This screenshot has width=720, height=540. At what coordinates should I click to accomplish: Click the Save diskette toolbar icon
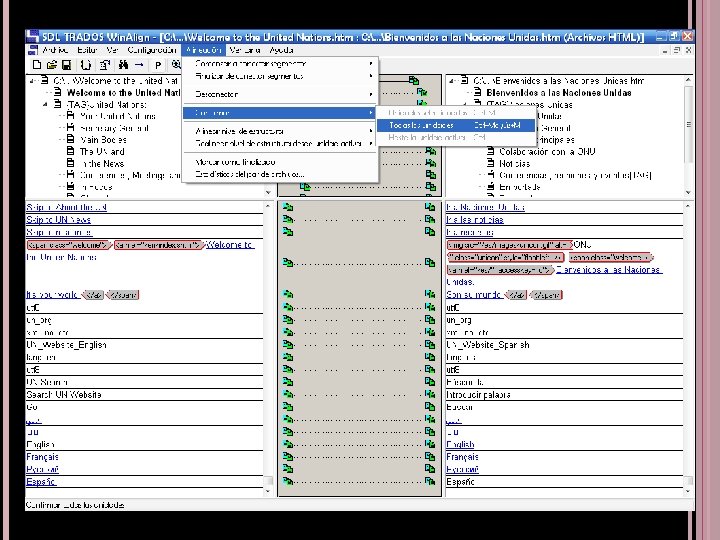pos(67,65)
